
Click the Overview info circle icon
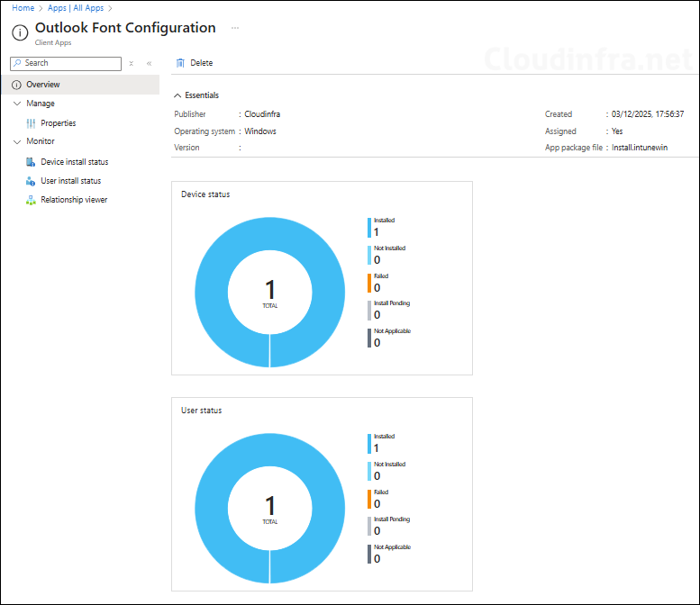click(16, 85)
